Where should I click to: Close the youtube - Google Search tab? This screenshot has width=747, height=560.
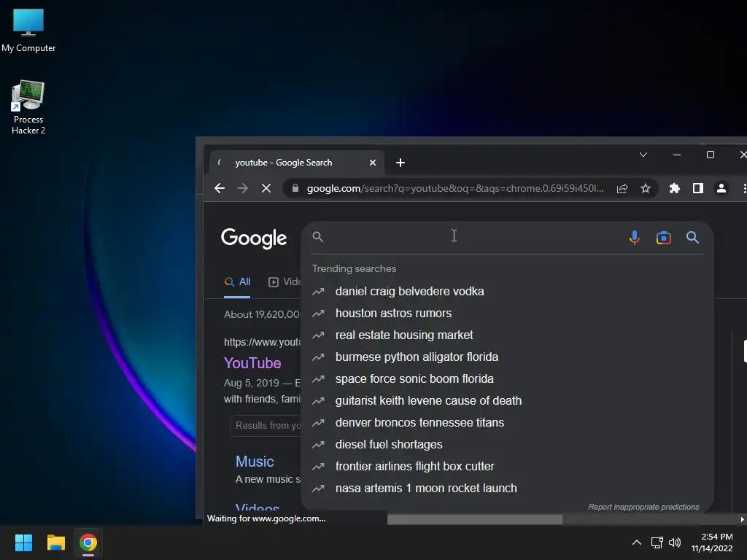(373, 163)
